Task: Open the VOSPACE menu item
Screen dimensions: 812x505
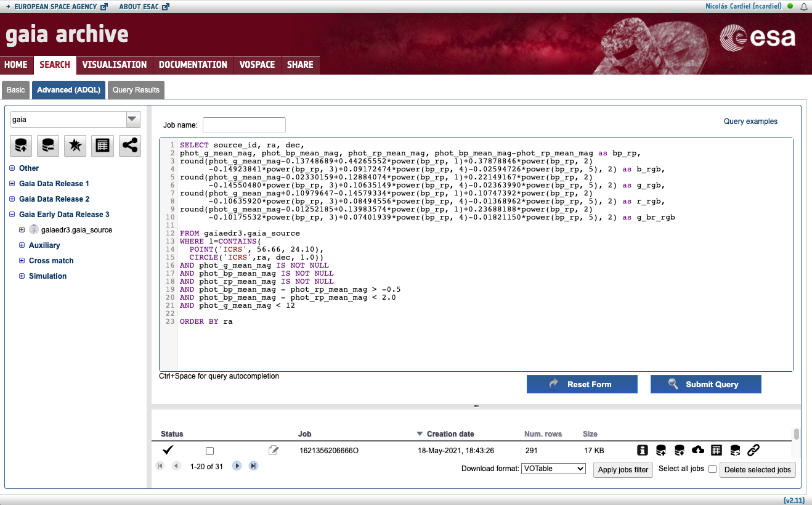Action: click(257, 65)
